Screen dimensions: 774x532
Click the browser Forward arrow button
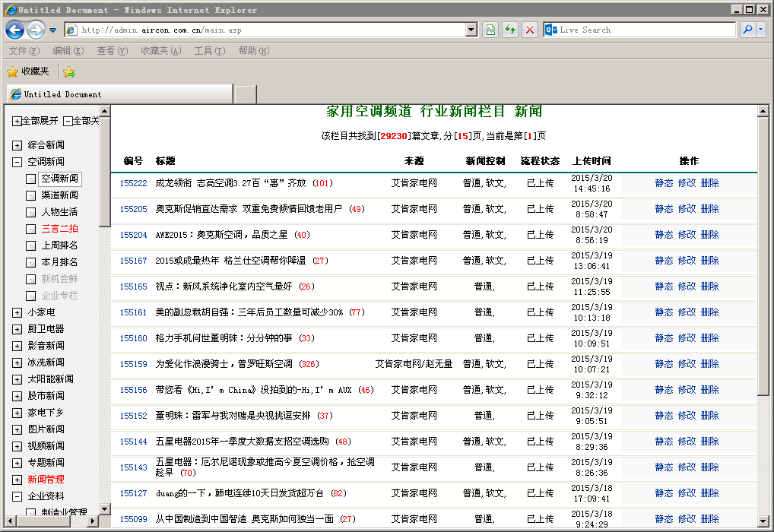pyautogui.click(x=36, y=30)
